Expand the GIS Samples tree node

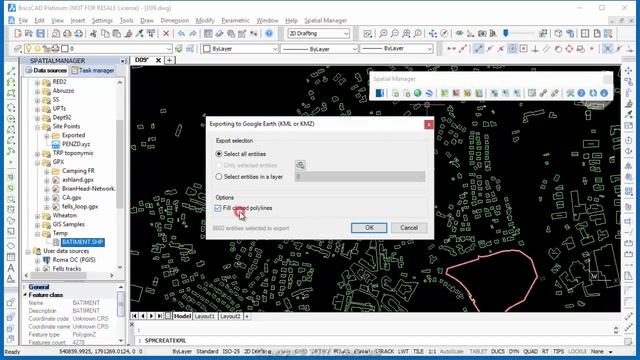tap(37, 225)
